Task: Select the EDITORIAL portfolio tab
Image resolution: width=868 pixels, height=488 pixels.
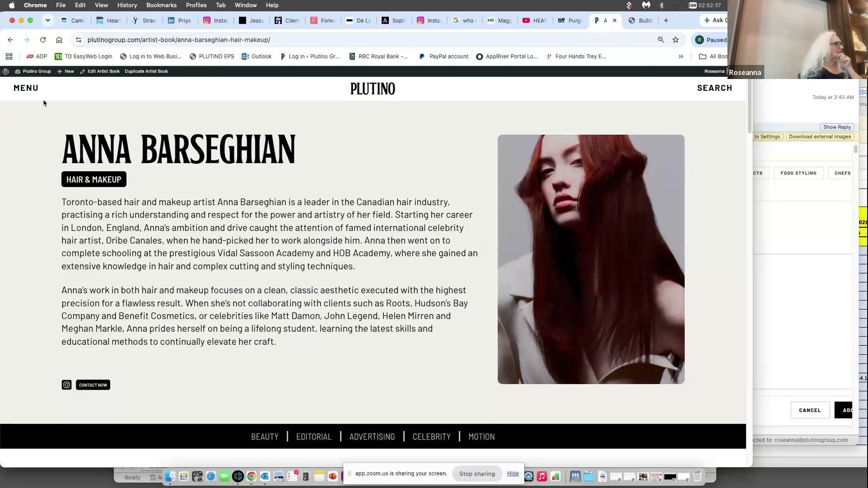Action: pyautogui.click(x=314, y=436)
